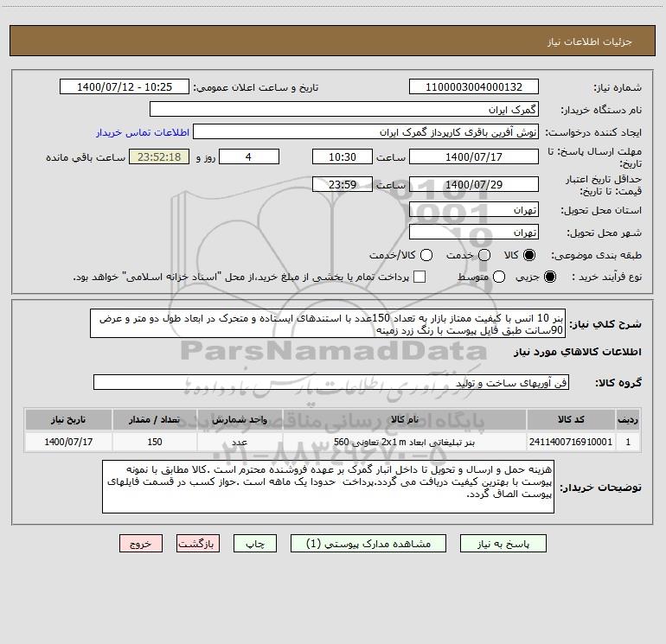Viewport: 666px width, 644px height.
Task: Select the خدمت radio button
Action: click(484, 255)
